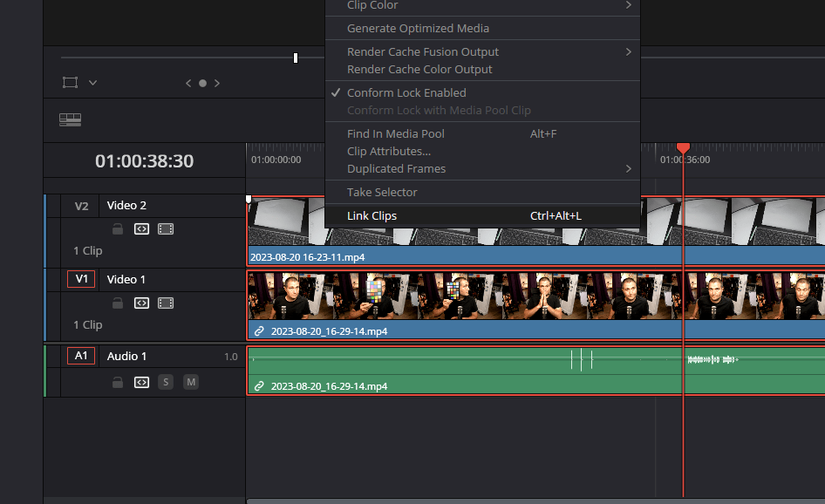Click the Audio 1 channel value 1.0

[231, 357]
